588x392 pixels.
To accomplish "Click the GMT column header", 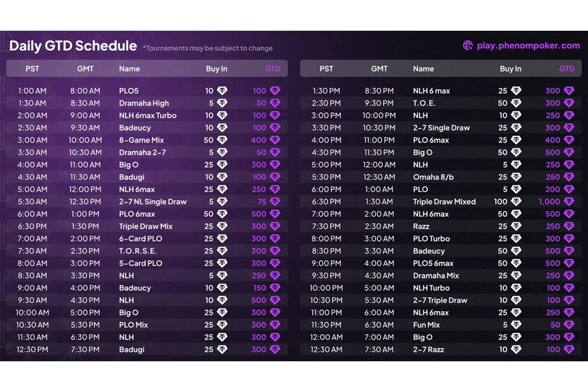I will 85,68.
